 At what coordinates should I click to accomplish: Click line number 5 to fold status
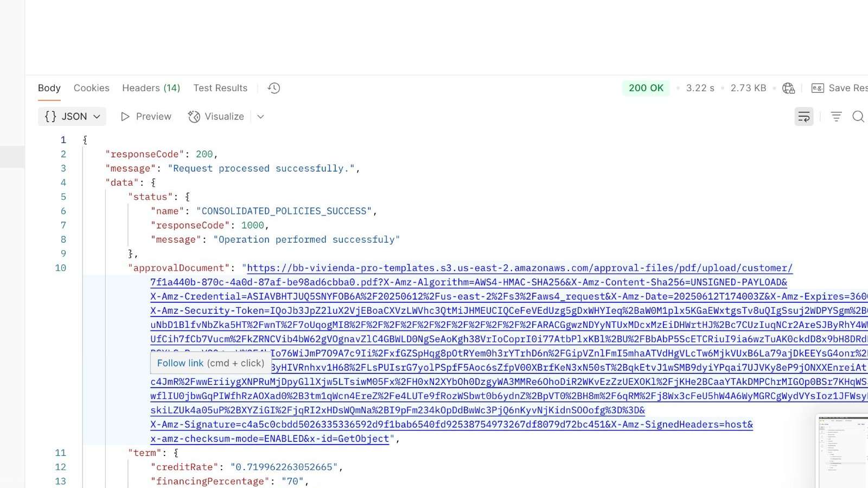click(63, 197)
